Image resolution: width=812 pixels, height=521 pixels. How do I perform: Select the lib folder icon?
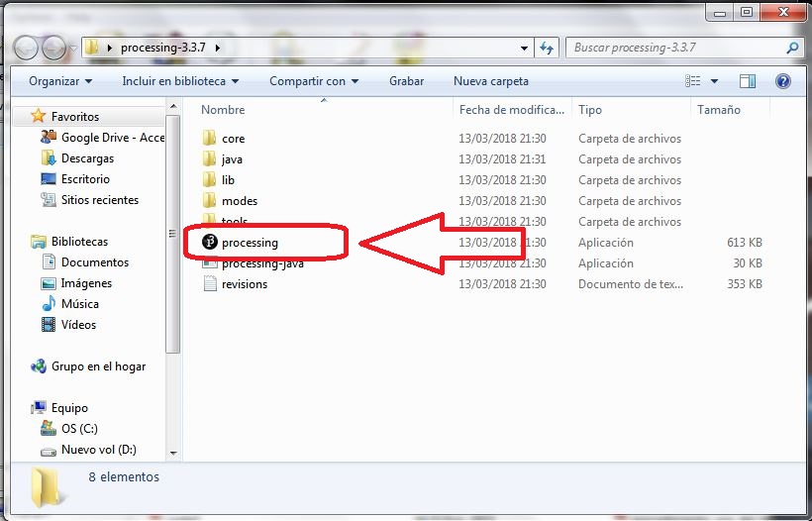[209, 179]
